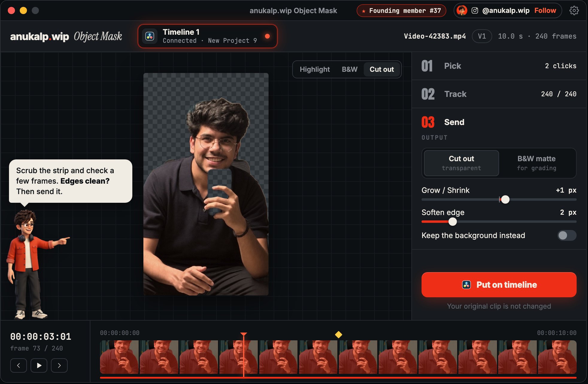
Task: Click the Instagram icon beside @anukalp.wip
Action: [475, 11]
